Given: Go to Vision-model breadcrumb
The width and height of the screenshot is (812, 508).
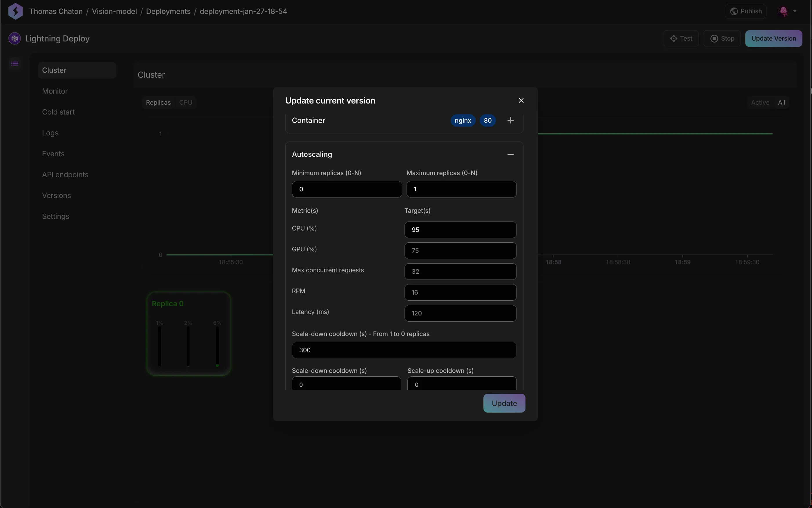Looking at the screenshot, I should (x=114, y=11).
